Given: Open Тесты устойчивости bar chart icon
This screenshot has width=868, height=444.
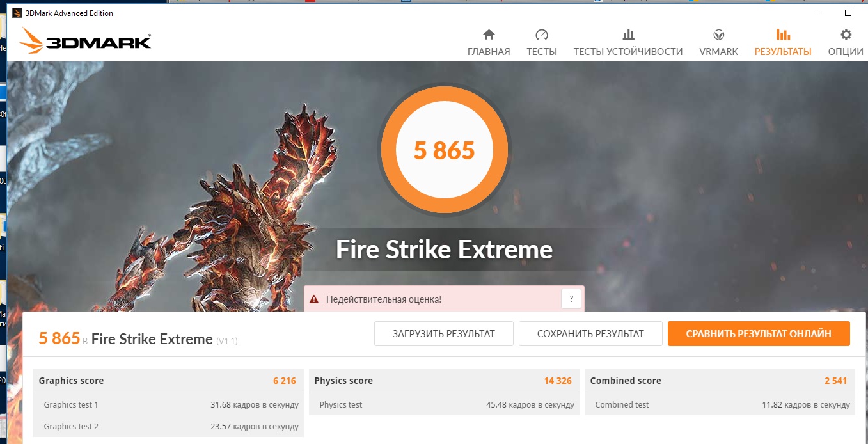Looking at the screenshot, I should (x=628, y=35).
